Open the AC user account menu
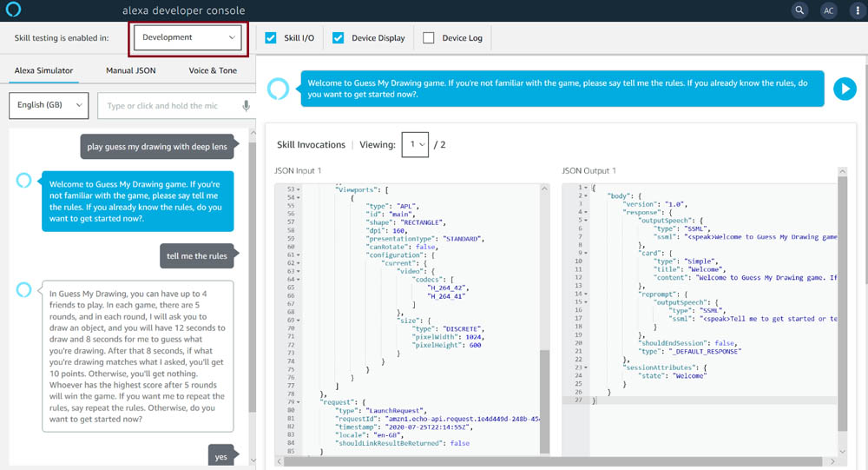This screenshot has height=470, width=868. click(x=829, y=10)
